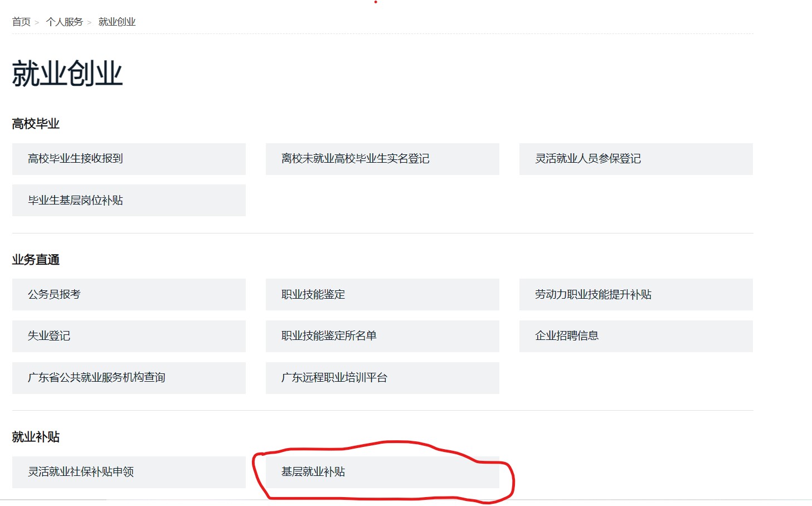Click the 业务直通 section heading
The width and height of the screenshot is (812, 506).
pos(36,260)
